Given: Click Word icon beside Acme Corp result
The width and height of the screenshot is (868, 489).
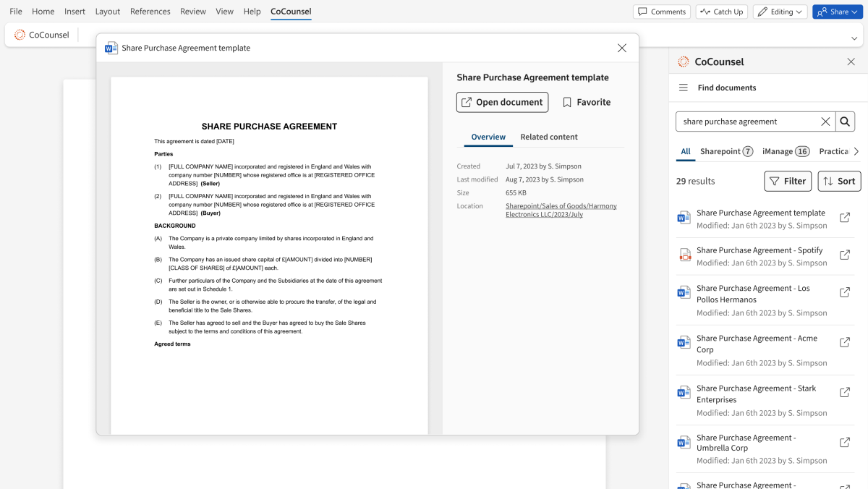Looking at the screenshot, I should (684, 342).
